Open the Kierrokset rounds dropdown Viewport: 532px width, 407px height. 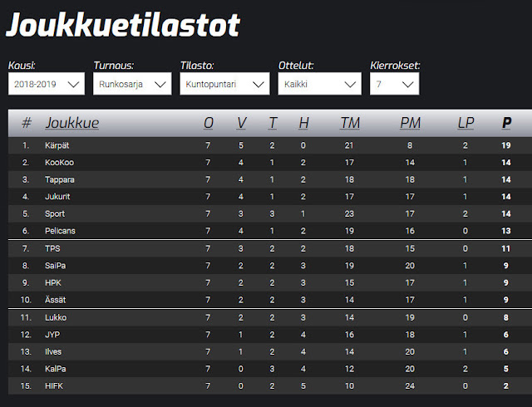(395, 84)
